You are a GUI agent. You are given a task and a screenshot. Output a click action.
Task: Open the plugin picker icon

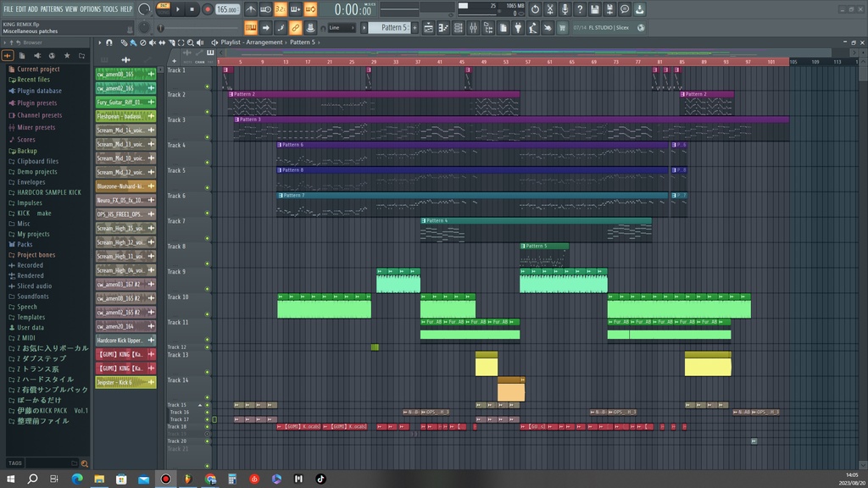[518, 28]
